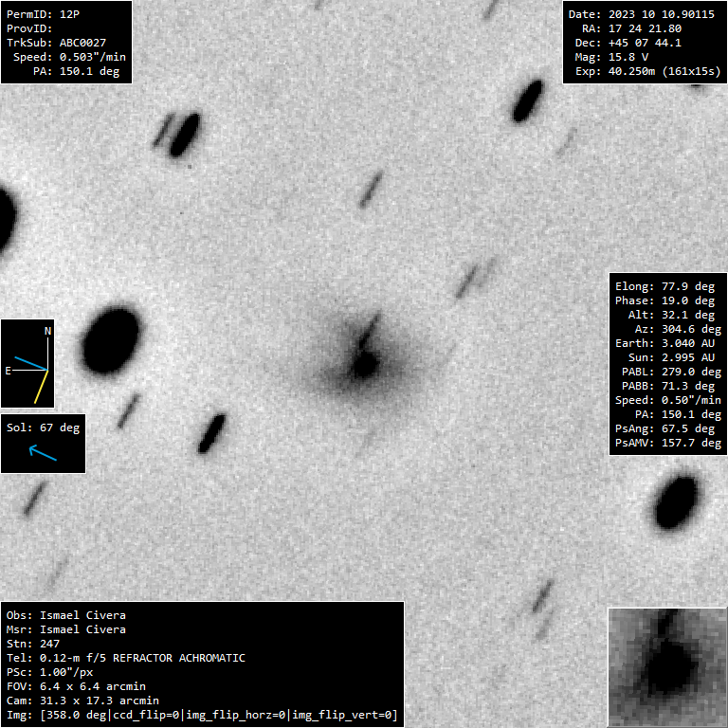Click the FOV: 6.4 x 6.4 arcmin line
The width and height of the screenshot is (728, 728).
[x=76, y=686]
